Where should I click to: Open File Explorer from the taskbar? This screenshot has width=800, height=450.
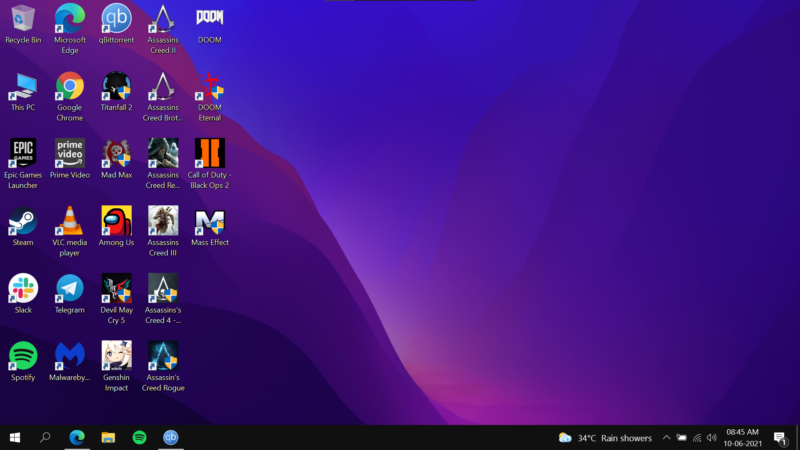tap(108, 438)
